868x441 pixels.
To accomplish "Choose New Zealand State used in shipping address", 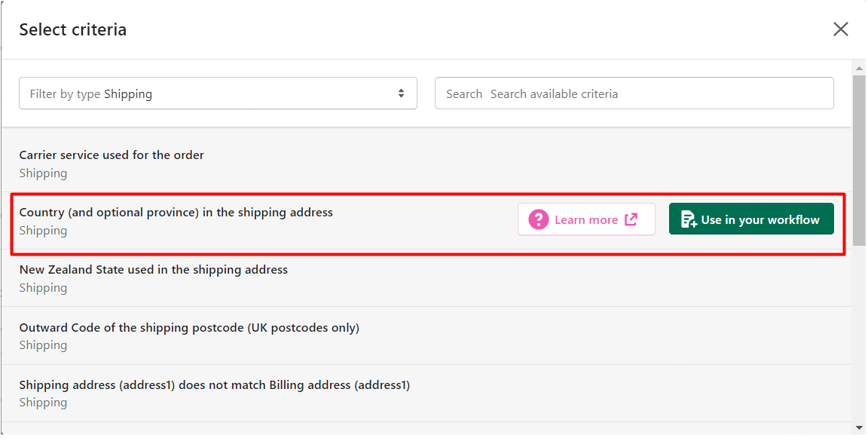I will tap(426, 279).
